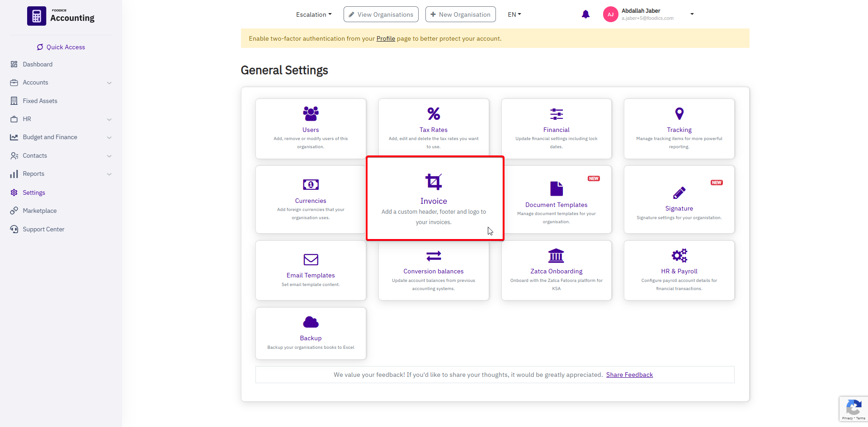The height and width of the screenshot is (427, 868).
Task: Open the Profile link in the banner
Action: coord(385,38)
